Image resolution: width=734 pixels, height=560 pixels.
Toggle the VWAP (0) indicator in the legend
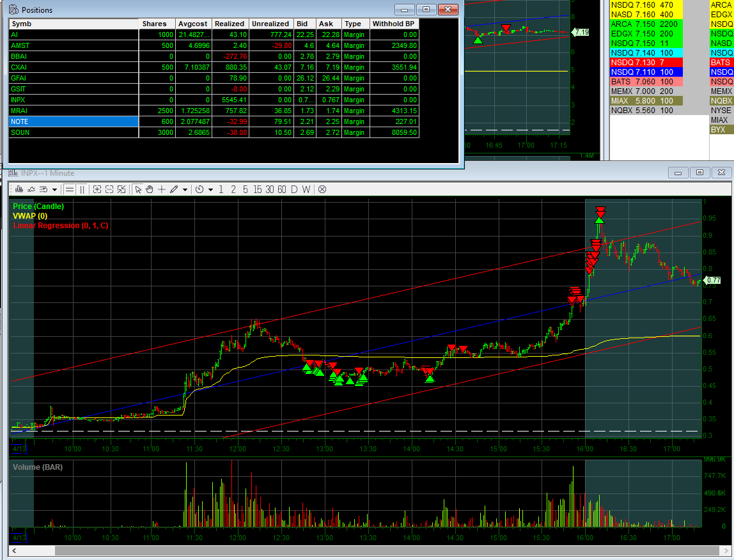29,216
